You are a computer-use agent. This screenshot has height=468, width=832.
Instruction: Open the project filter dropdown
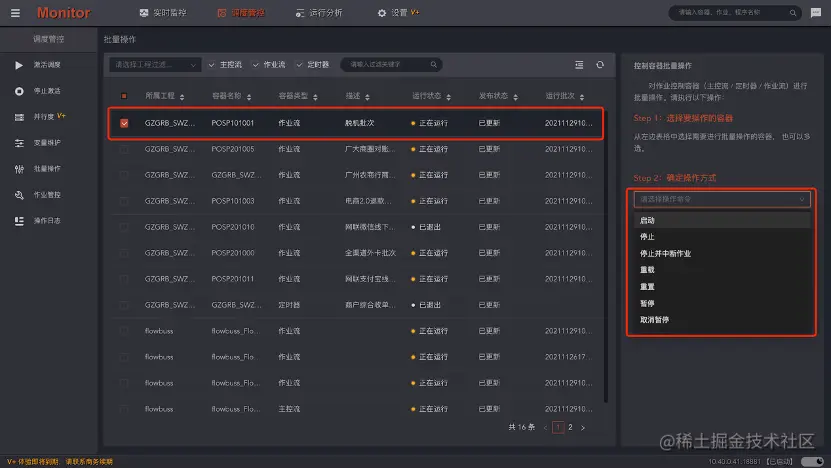click(155, 65)
